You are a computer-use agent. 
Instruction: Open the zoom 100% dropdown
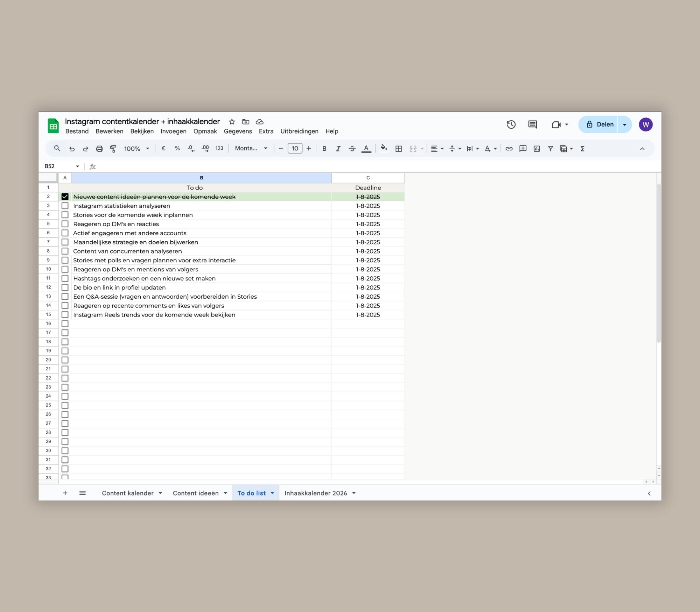(136, 149)
